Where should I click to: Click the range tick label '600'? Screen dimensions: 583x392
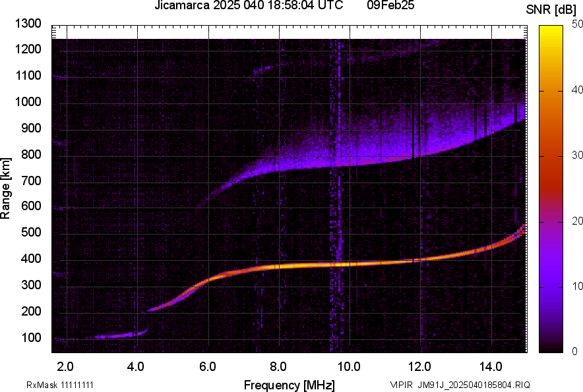(x=31, y=206)
